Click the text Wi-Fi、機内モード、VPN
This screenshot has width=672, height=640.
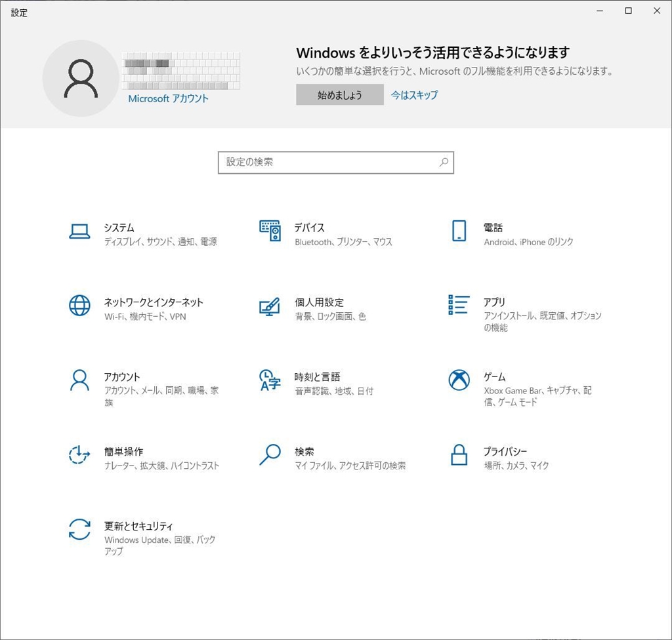[145, 316]
